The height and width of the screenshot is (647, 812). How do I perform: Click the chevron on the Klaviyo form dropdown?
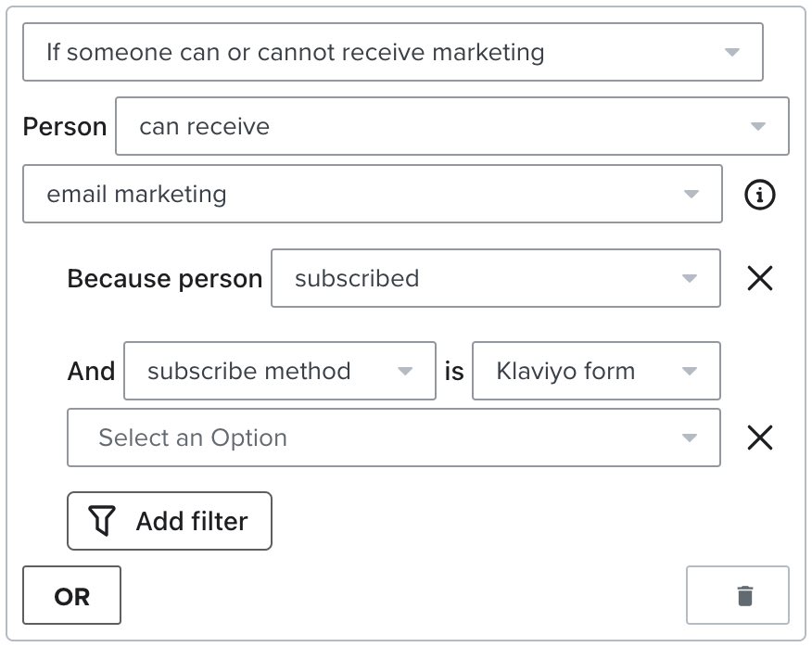coord(690,371)
